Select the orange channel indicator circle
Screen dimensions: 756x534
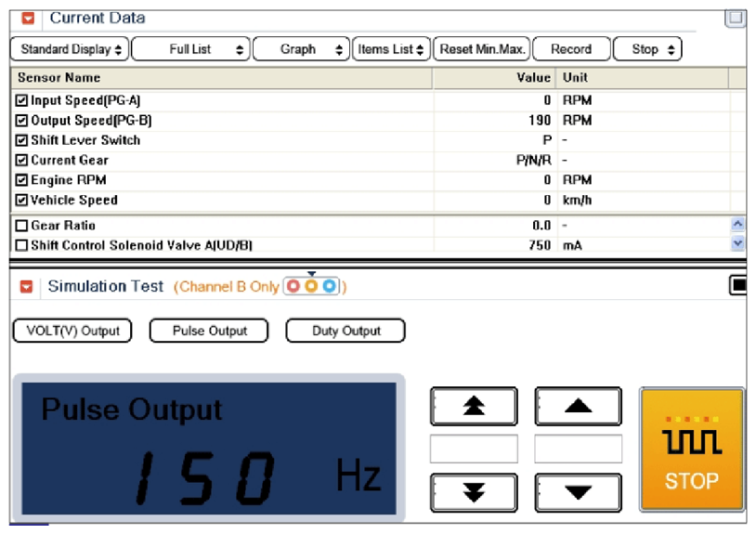coord(311,286)
